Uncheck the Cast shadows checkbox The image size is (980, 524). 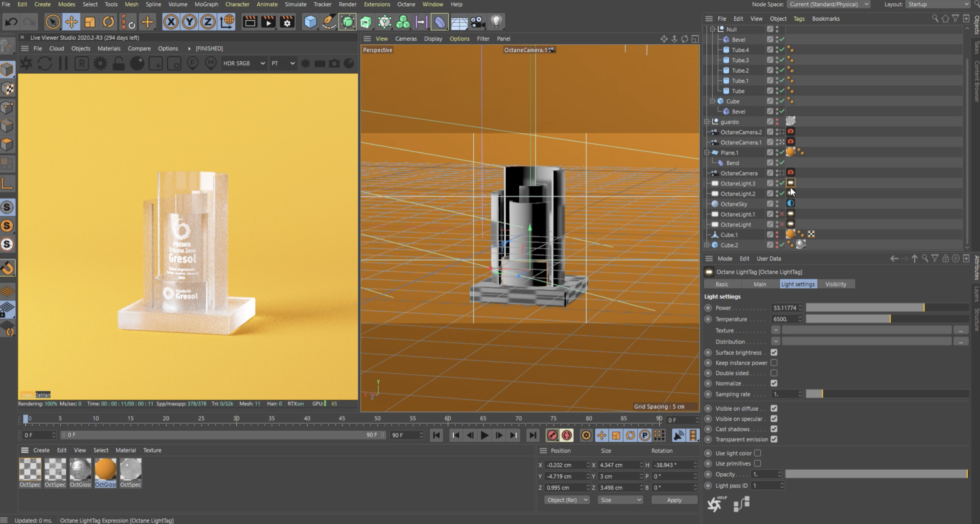[x=774, y=429]
